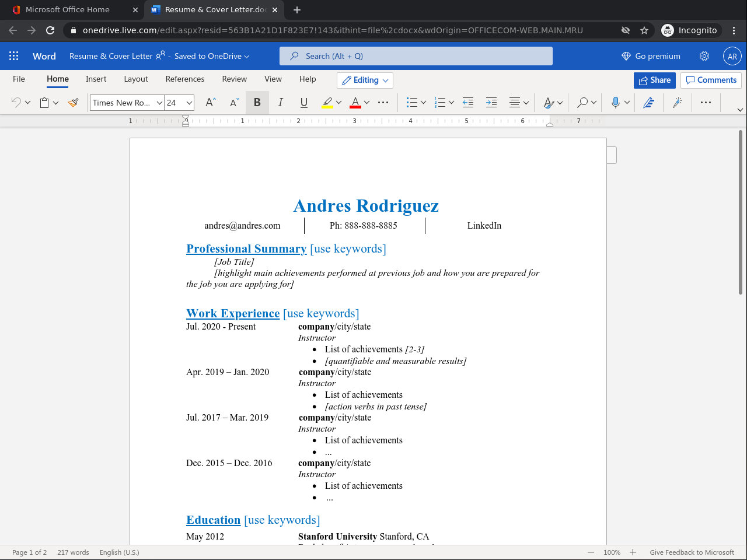
Task: Click the Format Painter icon
Action: click(x=73, y=103)
